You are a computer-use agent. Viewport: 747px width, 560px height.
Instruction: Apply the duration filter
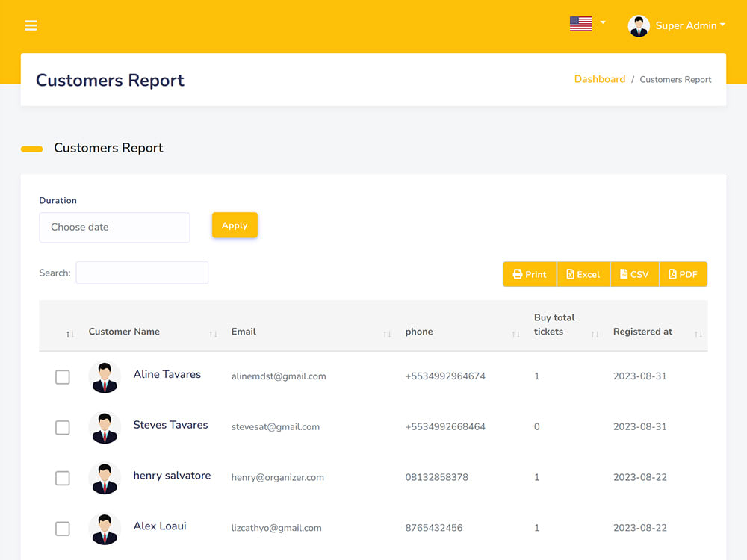(235, 225)
